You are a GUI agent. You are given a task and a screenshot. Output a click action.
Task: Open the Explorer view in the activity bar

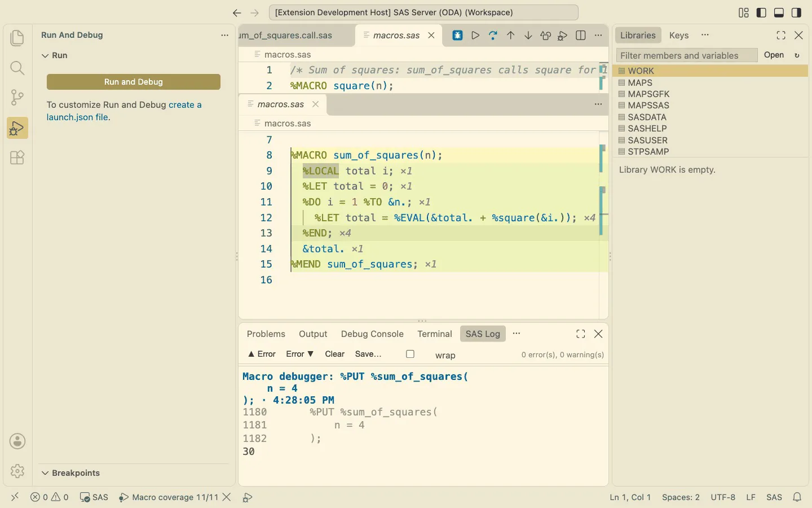coord(17,38)
